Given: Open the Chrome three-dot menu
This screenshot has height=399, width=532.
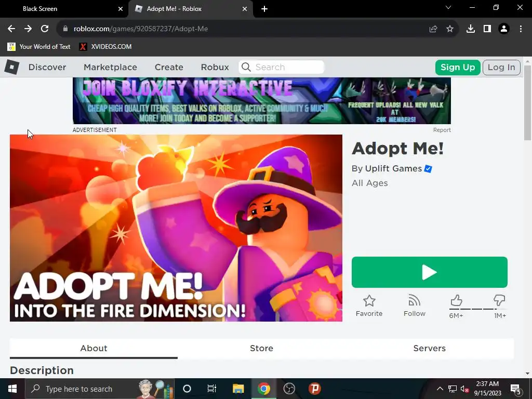Looking at the screenshot, I should [521, 29].
